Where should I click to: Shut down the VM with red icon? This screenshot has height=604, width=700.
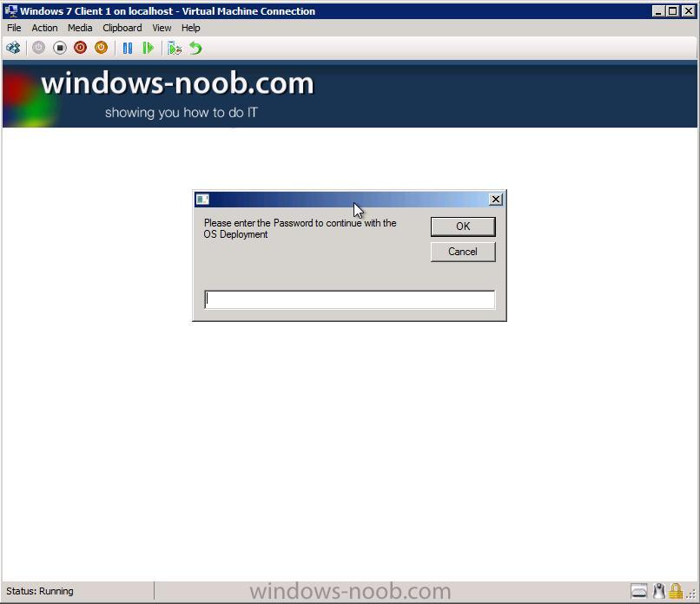click(81, 48)
